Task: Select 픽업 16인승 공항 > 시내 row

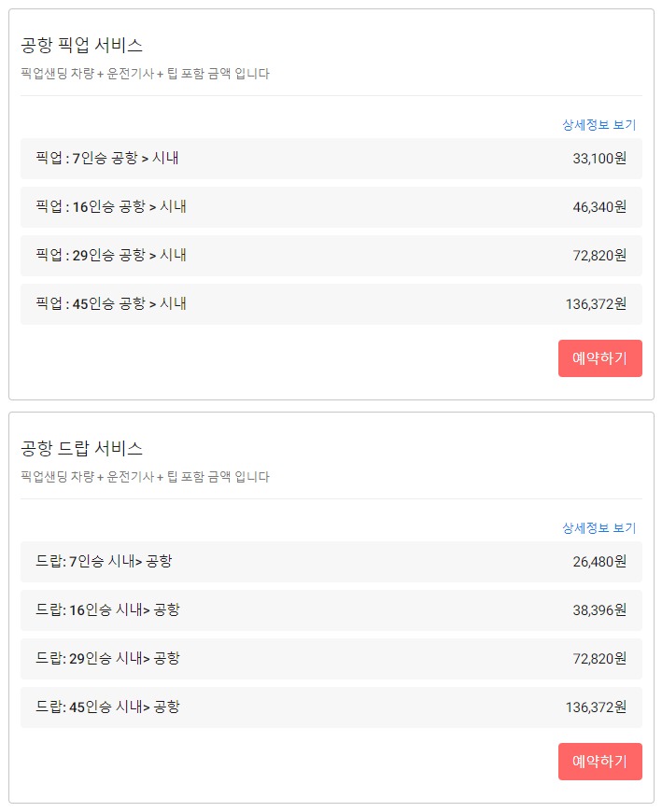Action: click(331, 207)
